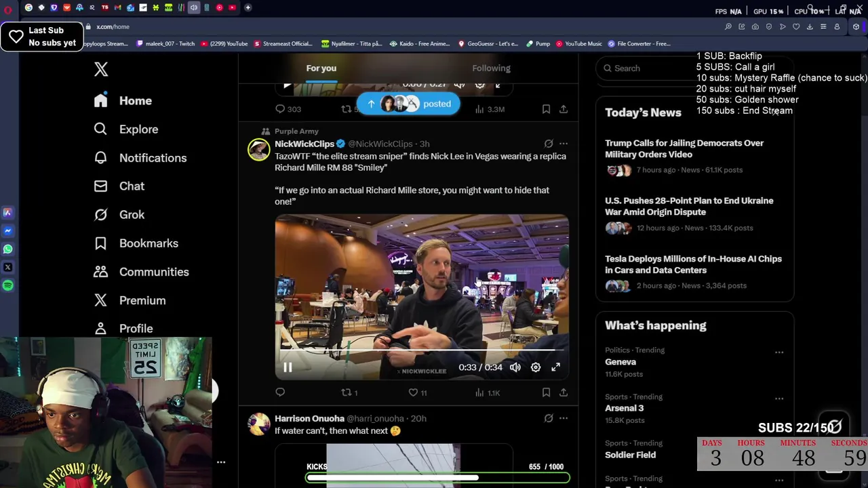The image size is (868, 488).
Task: Open Notifications from the sidebar
Action: (140, 158)
